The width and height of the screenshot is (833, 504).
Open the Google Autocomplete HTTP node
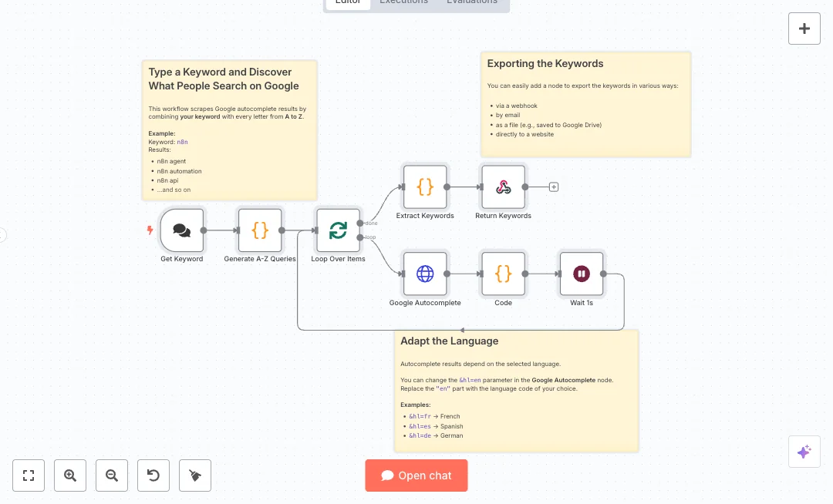click(425, 274)
